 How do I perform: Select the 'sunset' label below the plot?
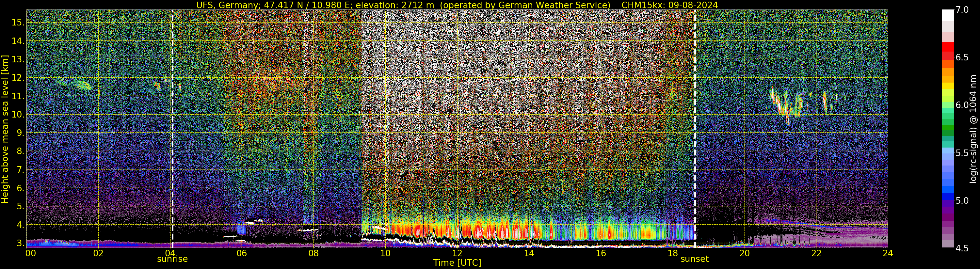point(695,259)
